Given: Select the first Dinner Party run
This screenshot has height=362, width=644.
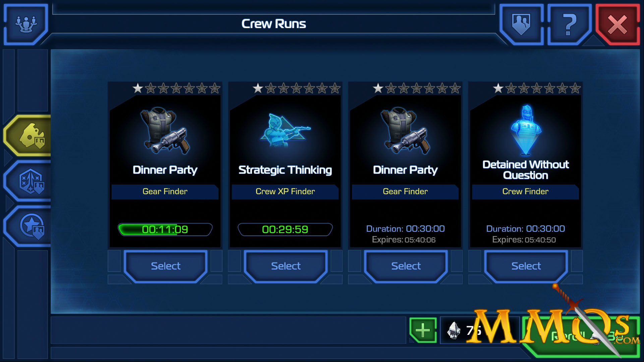Looking at the screenshot, I should [166, 266].
